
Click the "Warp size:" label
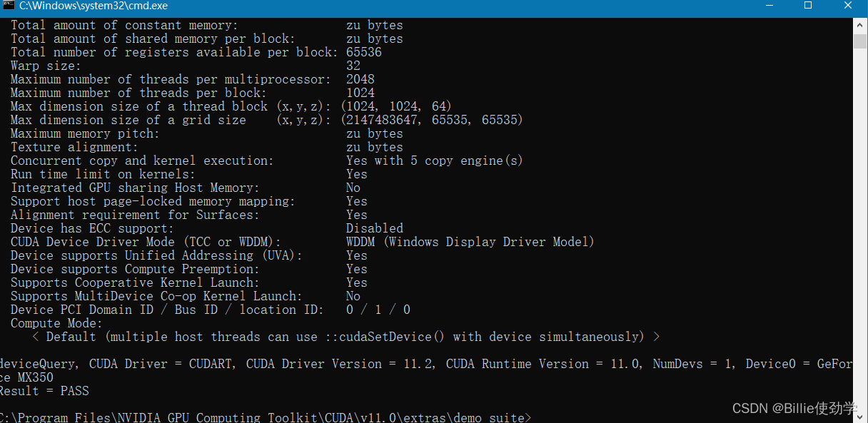(x=46, y=66)
